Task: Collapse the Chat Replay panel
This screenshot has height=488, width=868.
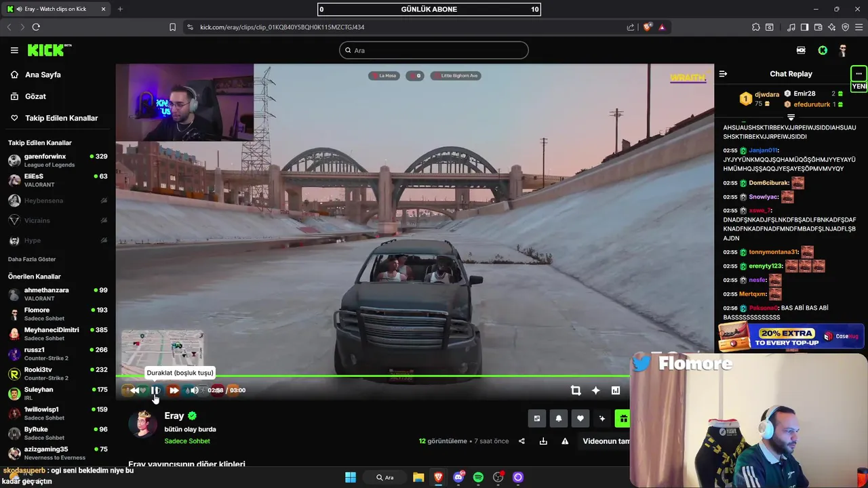Action: 723,74
